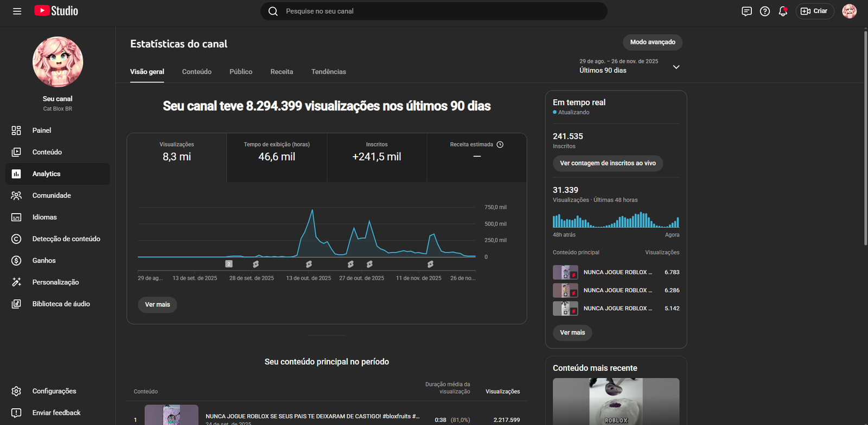868x425 pixels.
Task: Open Detecção de conteúdo section
Action: (66, 239)
